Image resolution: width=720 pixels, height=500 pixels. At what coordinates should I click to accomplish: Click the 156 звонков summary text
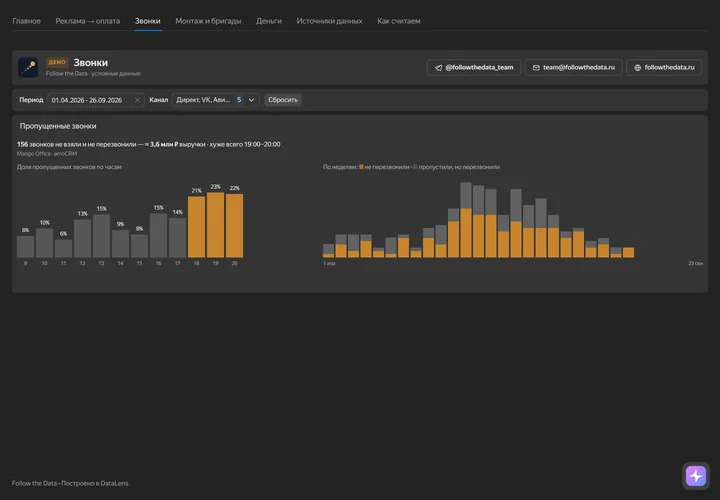pyautogui.click(x=149, y=144)
